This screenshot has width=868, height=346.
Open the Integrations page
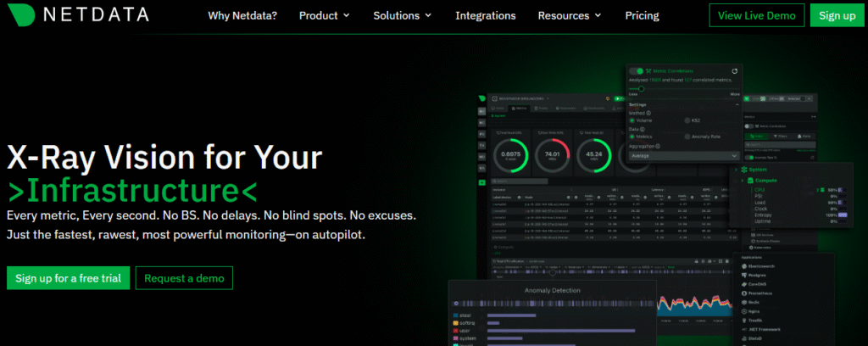coord(485,15)
